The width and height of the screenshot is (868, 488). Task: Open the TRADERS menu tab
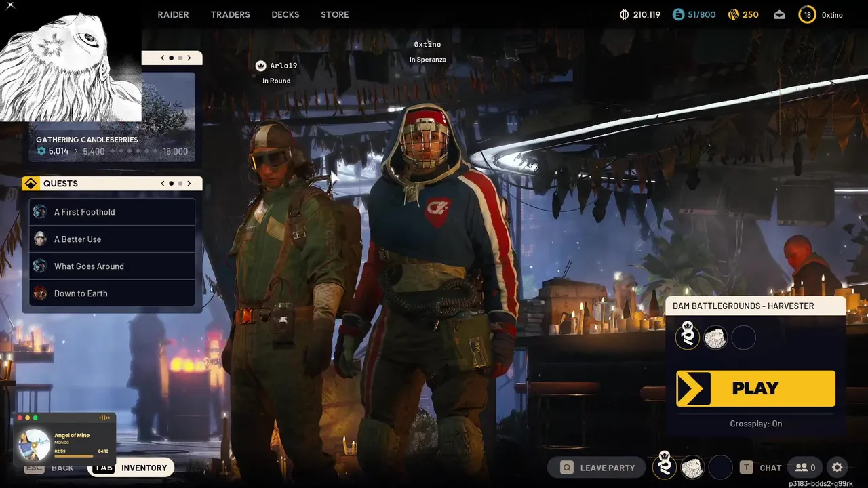point(230,14)
